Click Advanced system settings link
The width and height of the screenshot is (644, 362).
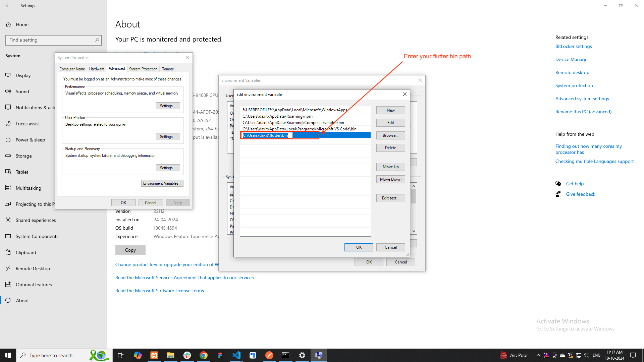[582, 98]
